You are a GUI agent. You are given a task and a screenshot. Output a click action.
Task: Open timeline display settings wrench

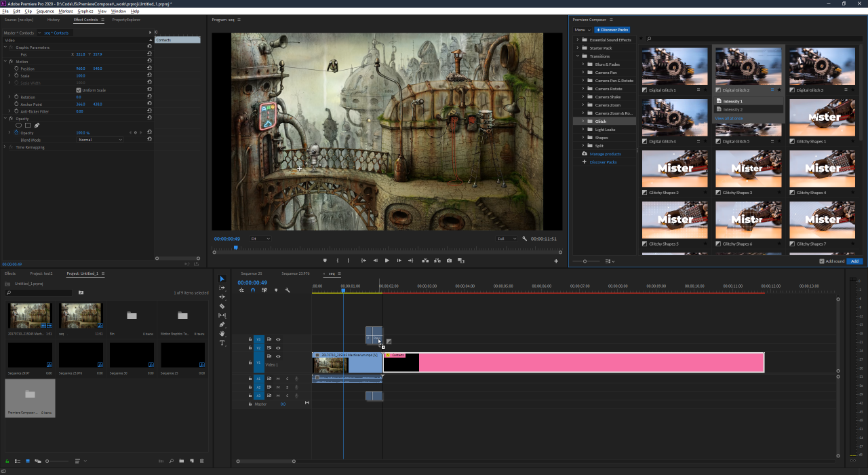coord(288,290)
